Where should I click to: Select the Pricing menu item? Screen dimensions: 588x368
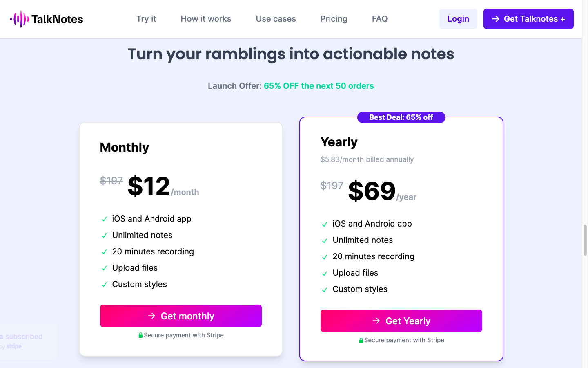pyautogui.click(x=334, y=19)
